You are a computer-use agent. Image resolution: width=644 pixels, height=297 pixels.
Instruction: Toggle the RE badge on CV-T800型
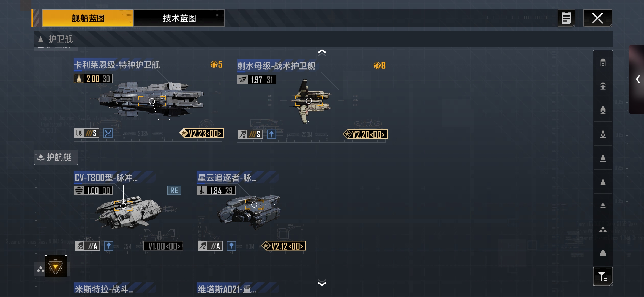point(174,190)
